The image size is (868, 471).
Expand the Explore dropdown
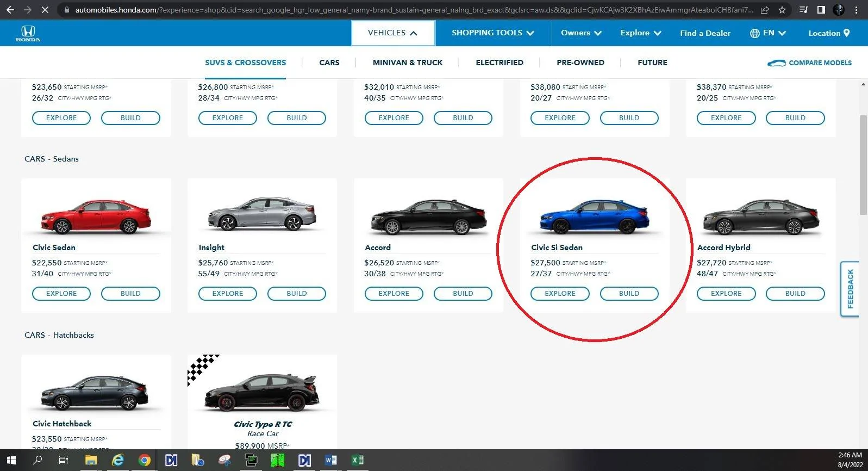(x=641, y=33)
